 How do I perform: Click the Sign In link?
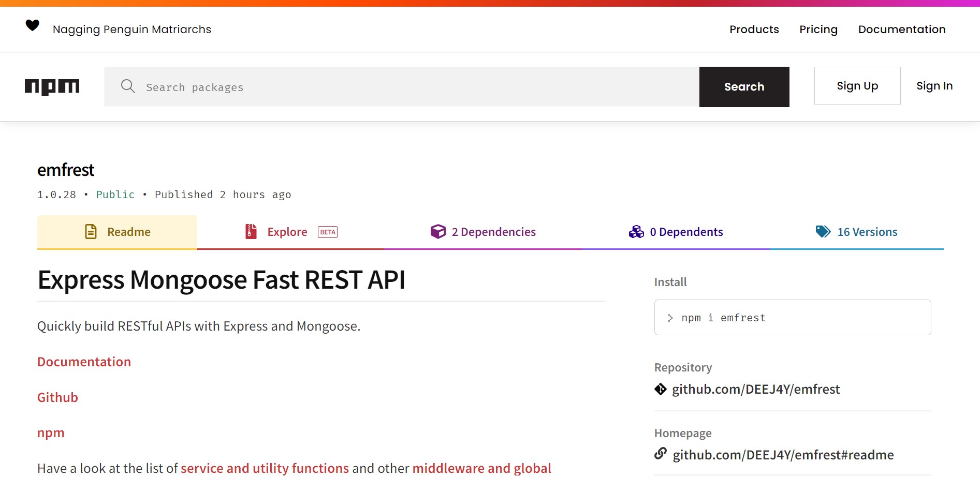tap(934, 86)
